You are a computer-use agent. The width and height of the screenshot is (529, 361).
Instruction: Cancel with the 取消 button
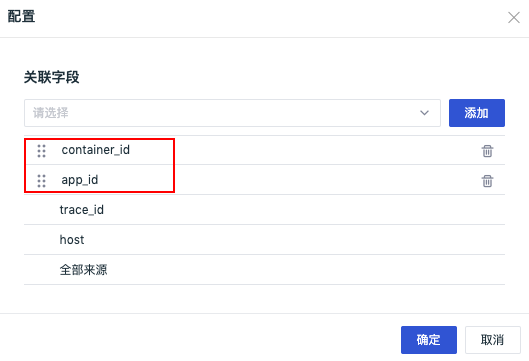pyautogui.click(x=493, y=340)
